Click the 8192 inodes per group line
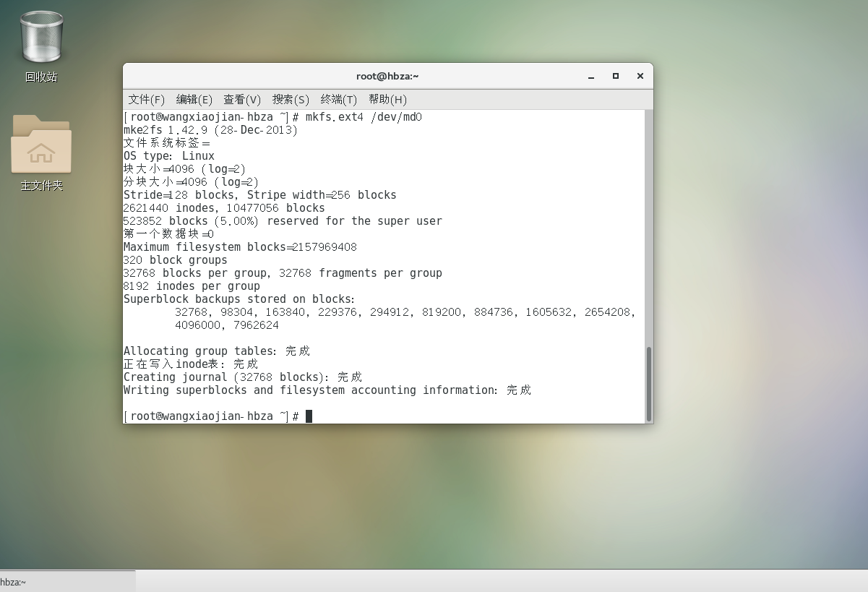The width and height of the screenshot is (868, 592). coord(192,286)
